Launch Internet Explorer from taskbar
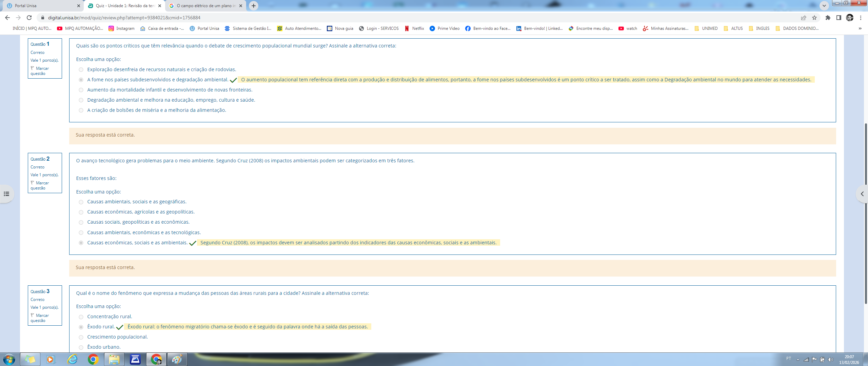This screenshot has height=366, width=868. pyautogui.click(x=72, y=359)
